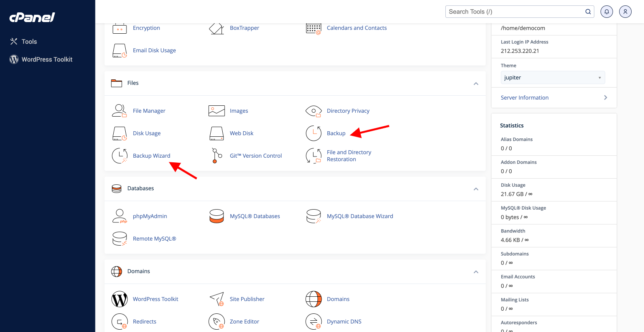The width and height of the screenshot is (644, 332).
Task: Click the phpMyAdmin icon
Action: click(x=119, y=216)
